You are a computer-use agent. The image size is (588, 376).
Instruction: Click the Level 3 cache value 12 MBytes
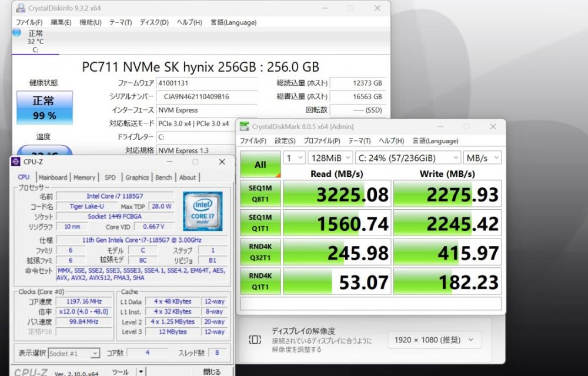(x=172, y=332)
